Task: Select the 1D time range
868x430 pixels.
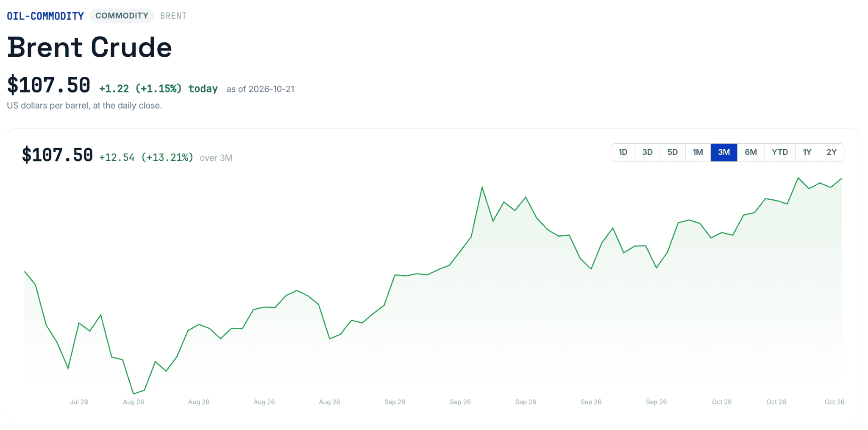Action: pos(623,152)
